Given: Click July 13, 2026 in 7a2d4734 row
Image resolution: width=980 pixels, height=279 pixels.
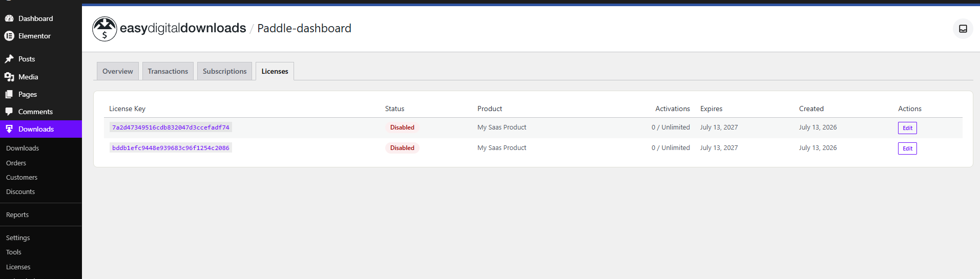Looking at the screenshot, I should (818, 127).
